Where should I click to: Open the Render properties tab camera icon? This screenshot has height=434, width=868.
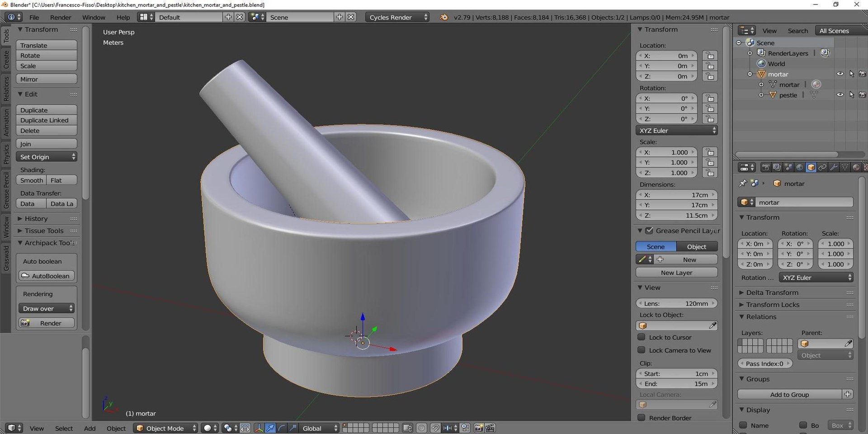[766, 168]
